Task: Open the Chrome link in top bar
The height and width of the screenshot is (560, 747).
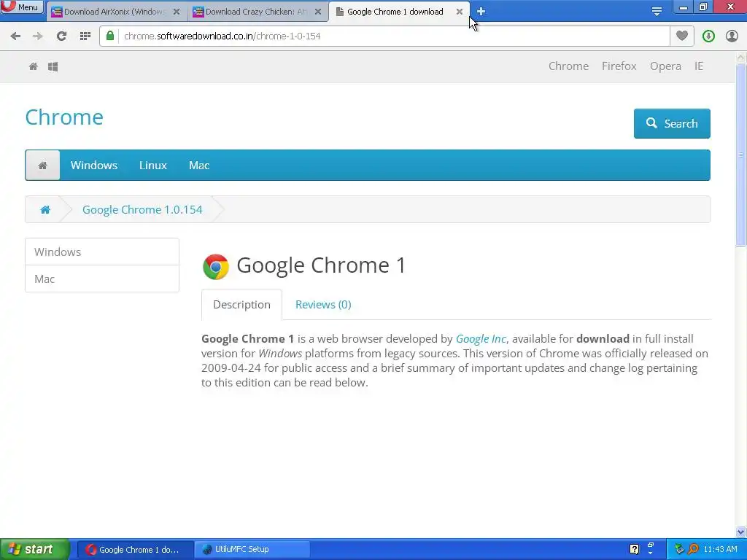Action: (568, 66)
